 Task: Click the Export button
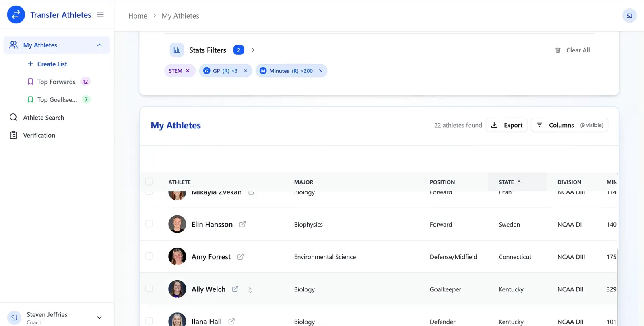pos(507,125)
